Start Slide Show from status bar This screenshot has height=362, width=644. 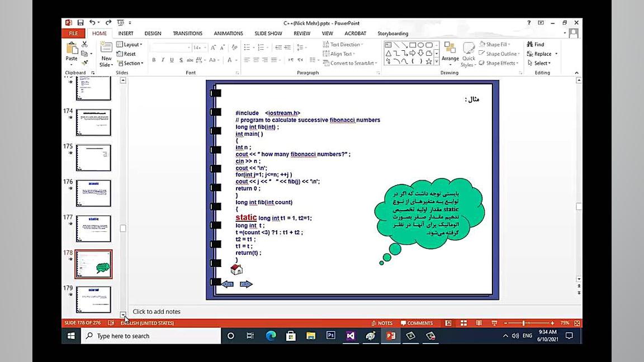click(494, 323)
